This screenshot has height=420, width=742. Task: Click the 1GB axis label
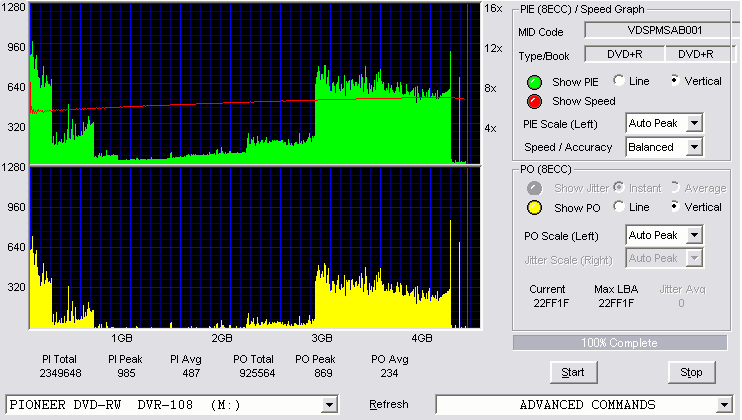pyautogui.click(x=122, y=338)
